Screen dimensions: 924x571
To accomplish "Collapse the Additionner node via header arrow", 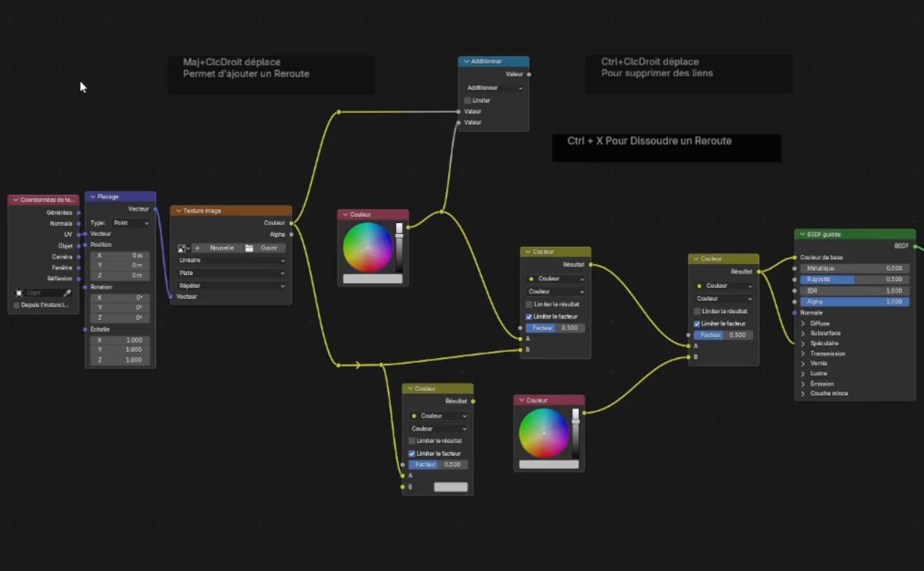I will pos(467,61).
